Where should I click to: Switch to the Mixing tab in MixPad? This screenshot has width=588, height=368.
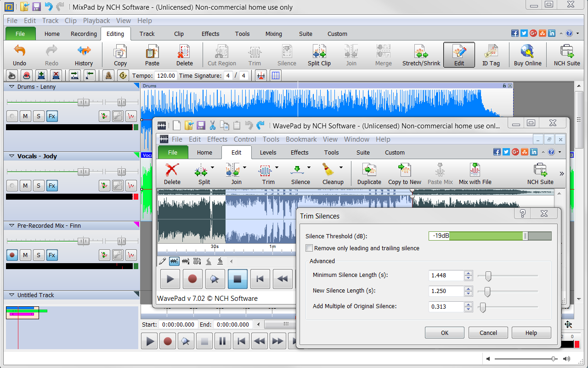pos(273,34)
